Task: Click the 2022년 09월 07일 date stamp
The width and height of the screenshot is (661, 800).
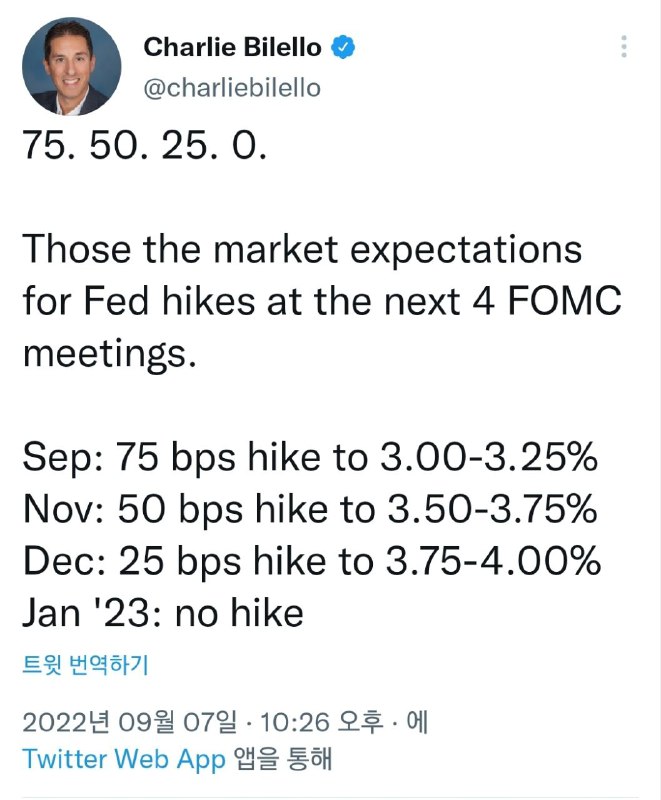Action: 130,722
